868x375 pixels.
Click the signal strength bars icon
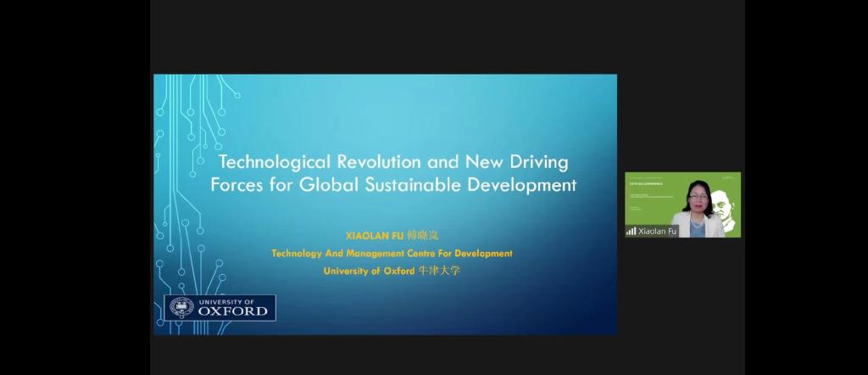point(631,230)
